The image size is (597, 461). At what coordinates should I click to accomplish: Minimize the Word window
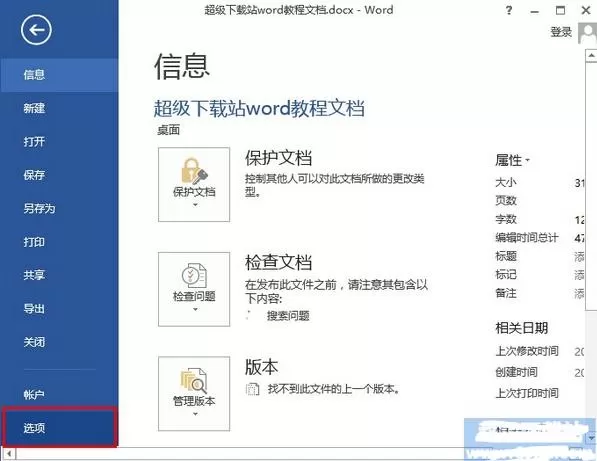pyautogui.click(x=535, y=11)
